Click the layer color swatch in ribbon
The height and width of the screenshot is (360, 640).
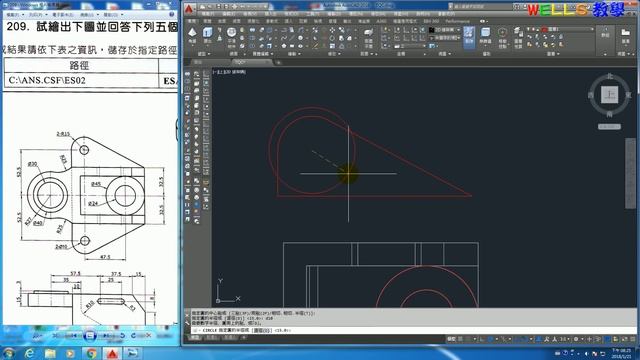(544, 29)
